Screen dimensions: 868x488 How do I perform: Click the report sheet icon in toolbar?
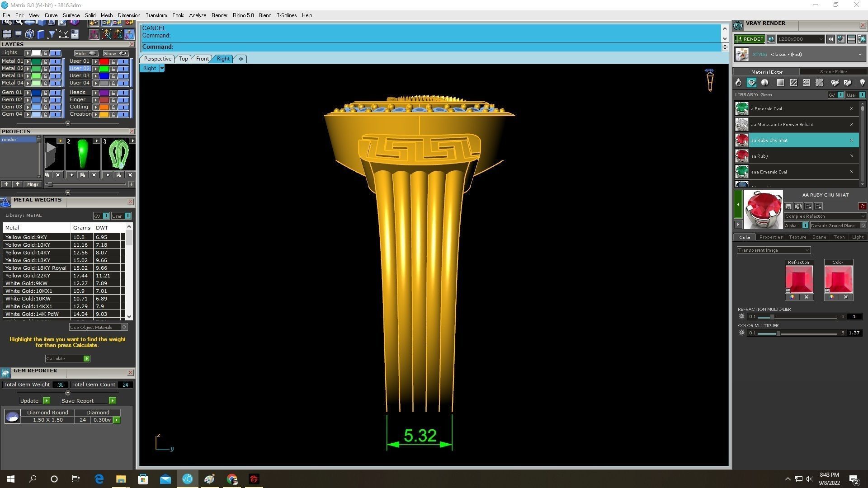[75, 34]
